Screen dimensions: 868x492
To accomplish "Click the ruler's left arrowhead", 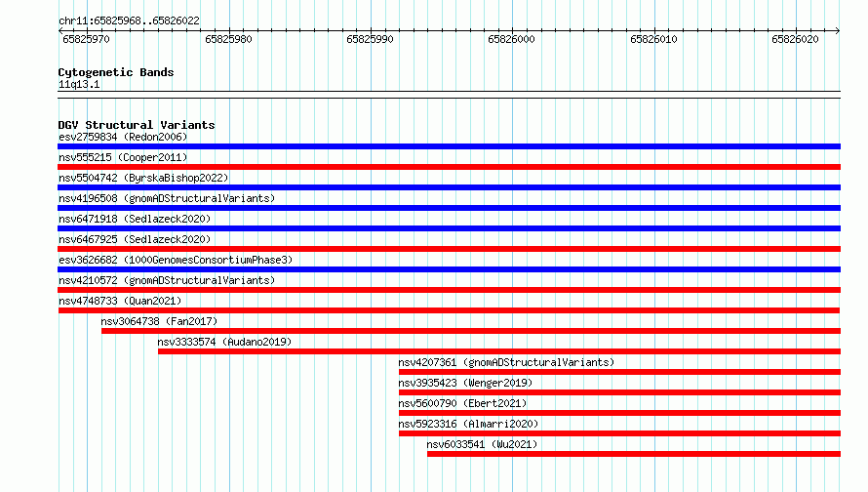I will click(x=60, y=30).
